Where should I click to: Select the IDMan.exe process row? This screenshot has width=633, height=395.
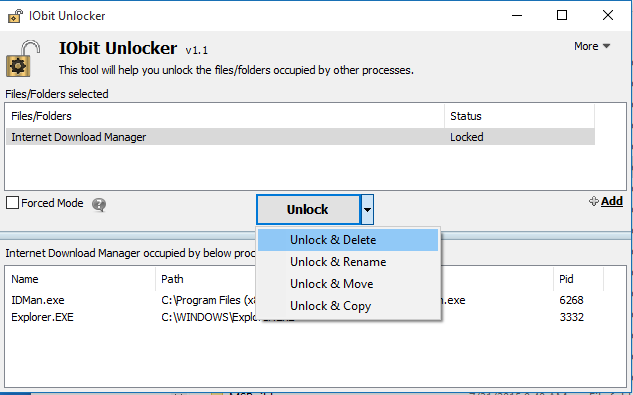[x=307, y=300]
